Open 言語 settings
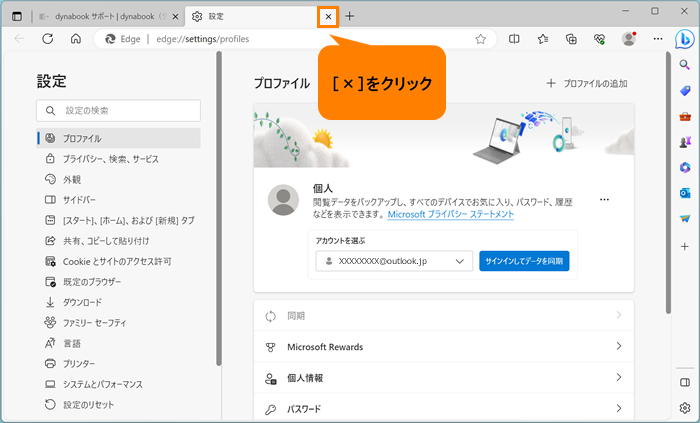This screenshot has height=423, width=700. [x=118, y=343]
